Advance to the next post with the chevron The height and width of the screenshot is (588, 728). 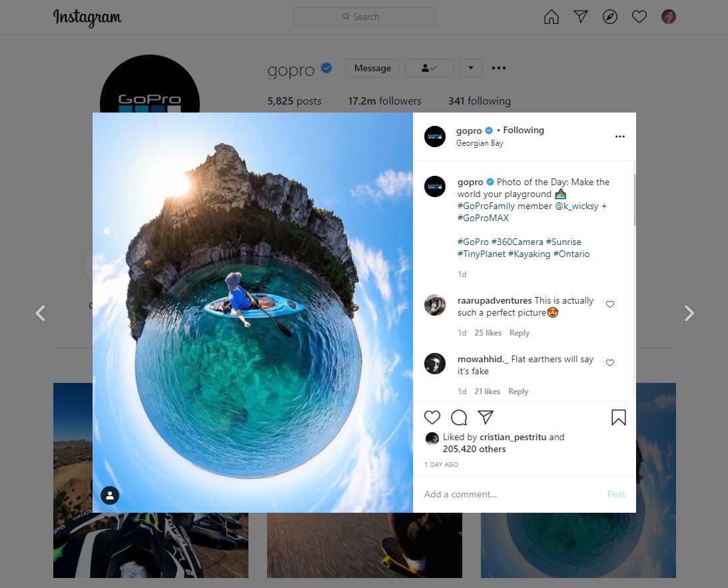coord(689,312)
